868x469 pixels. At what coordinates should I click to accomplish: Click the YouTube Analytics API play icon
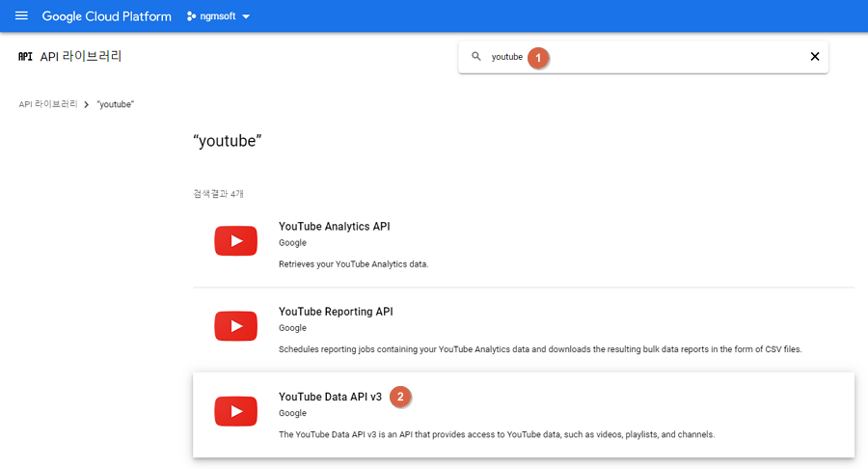tap(236, 241)
